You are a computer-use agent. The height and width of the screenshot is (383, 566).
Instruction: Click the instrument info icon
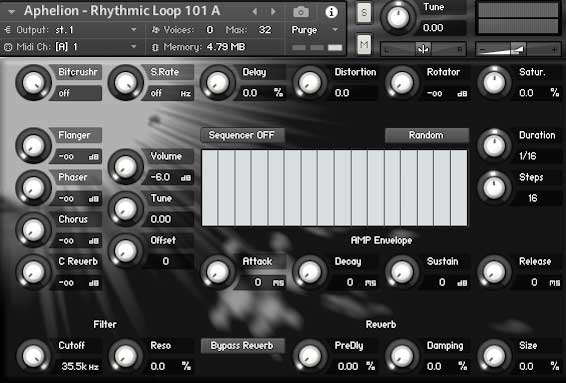tap(331, 12)
